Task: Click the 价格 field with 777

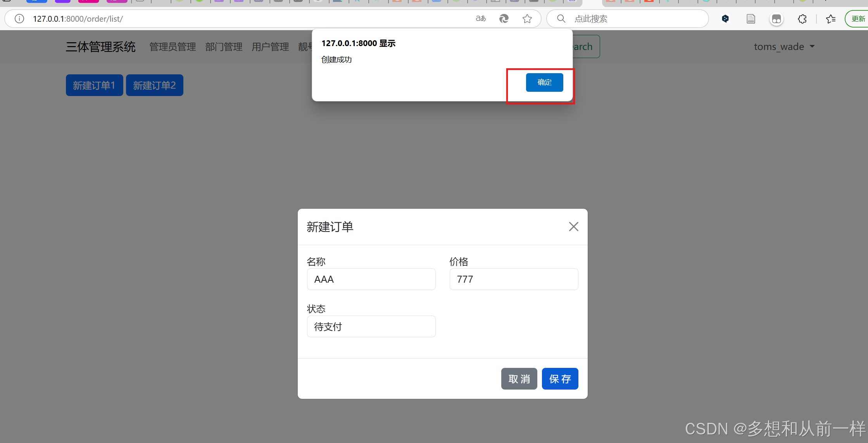Action: pos(514,279)
